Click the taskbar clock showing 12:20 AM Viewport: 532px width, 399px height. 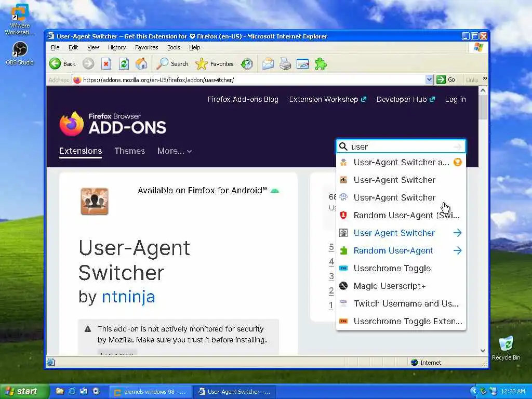513,391
